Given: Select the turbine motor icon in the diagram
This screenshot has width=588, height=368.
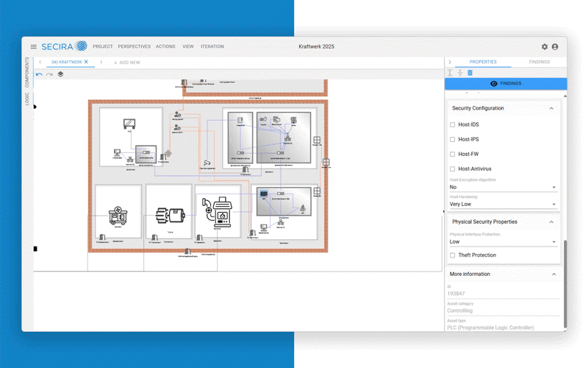Looking at the screenshot, I should (171, 215).
